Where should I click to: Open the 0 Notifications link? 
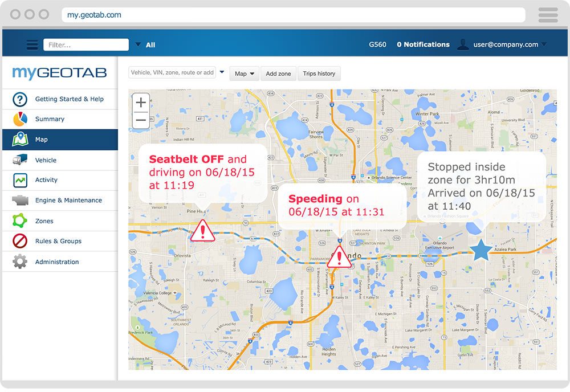tap(423, 44)
